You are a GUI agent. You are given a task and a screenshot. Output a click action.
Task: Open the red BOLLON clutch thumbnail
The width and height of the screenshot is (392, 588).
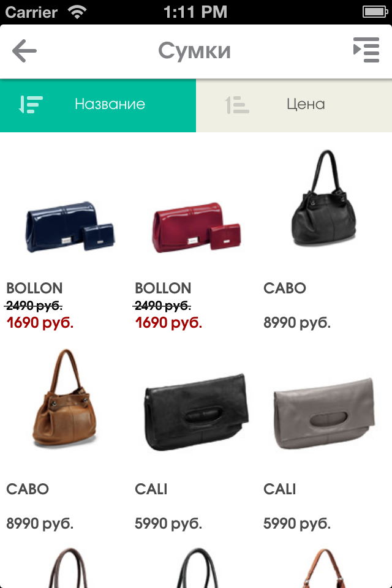(197, 228)
